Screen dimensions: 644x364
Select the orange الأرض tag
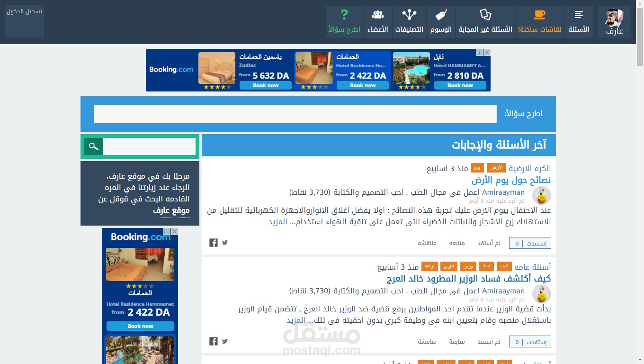496,168
